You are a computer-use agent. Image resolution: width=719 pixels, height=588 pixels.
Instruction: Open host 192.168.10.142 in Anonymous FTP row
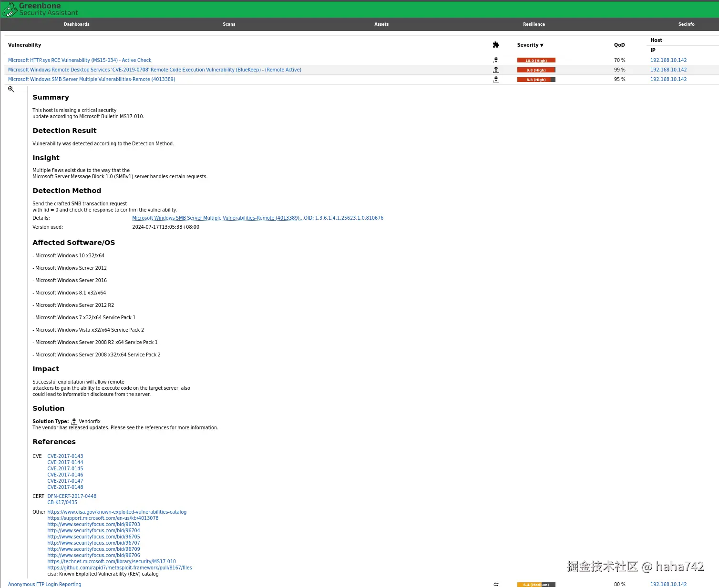point(668,584)
